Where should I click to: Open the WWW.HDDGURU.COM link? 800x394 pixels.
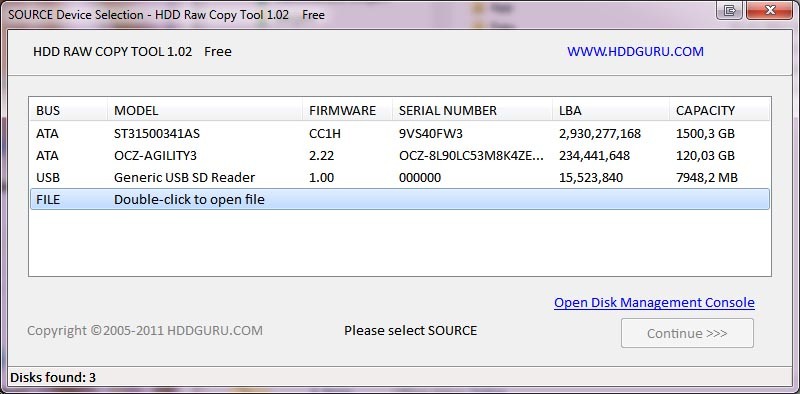(635, 52)
